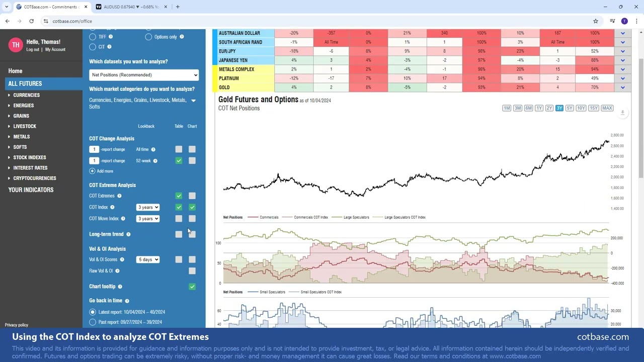Select the TIFF radio button
644x362 pixels.
[x=93, y=37]
